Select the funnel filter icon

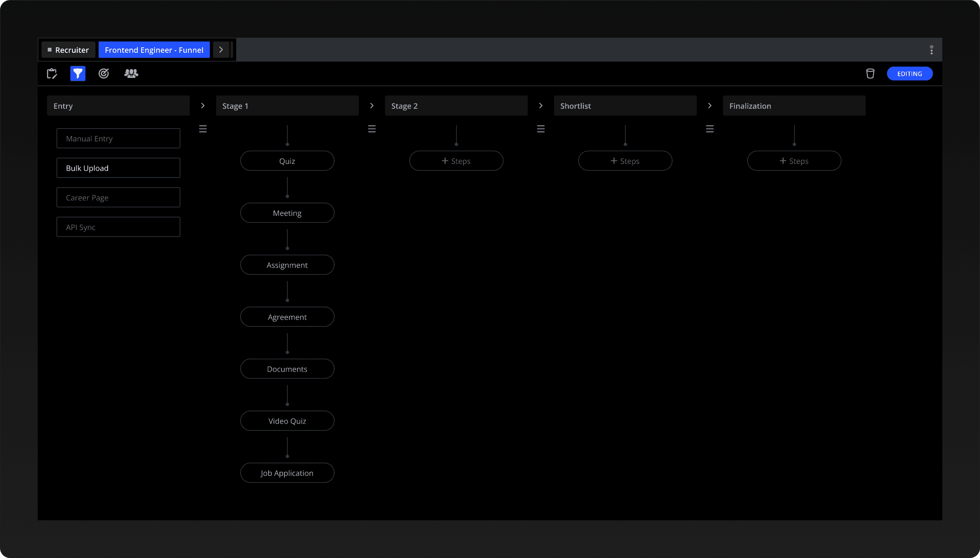tap(77, 74)
